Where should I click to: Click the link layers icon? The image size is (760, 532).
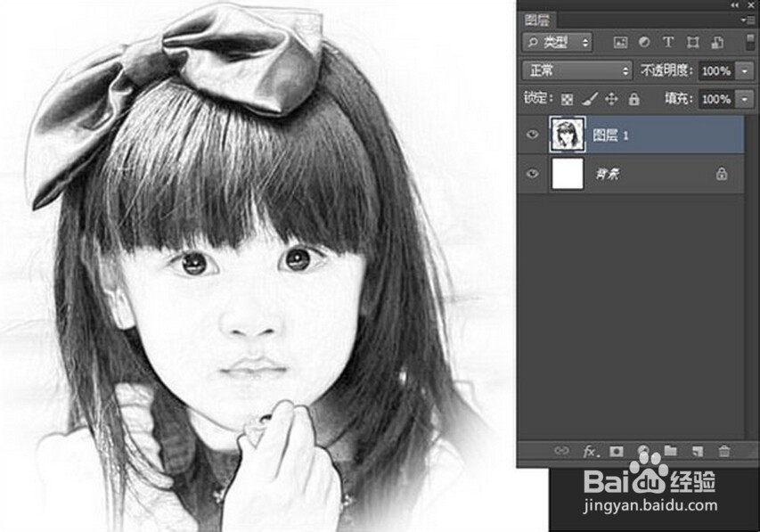(561, 451)
